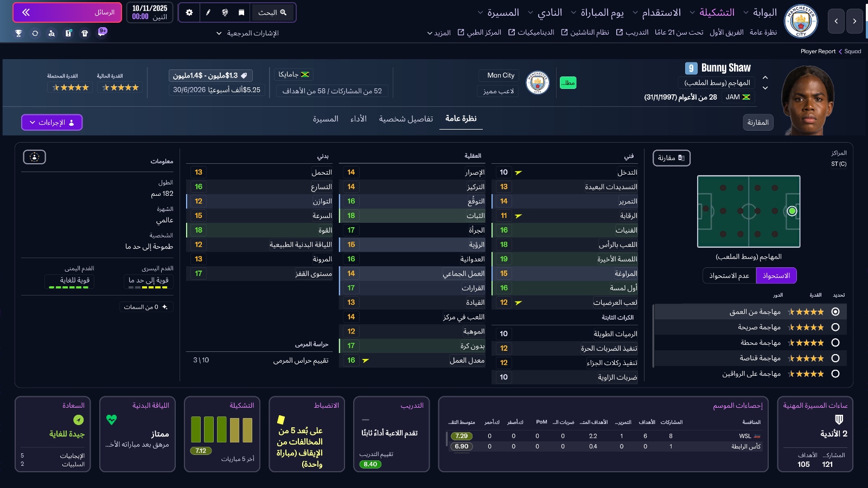Click the 'المقارنة' comparison button
Viewport: 868px width, 488px height.
click(x=758, y=122)
